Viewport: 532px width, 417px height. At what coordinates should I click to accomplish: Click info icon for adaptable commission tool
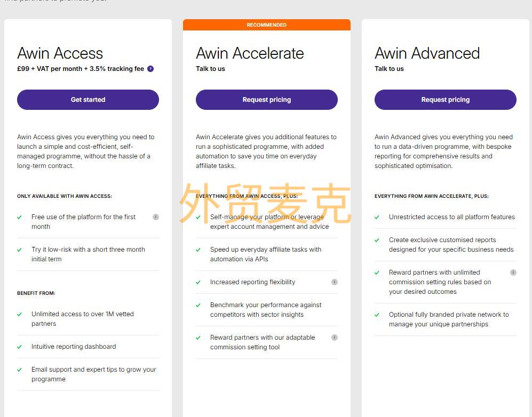(335, 338)
